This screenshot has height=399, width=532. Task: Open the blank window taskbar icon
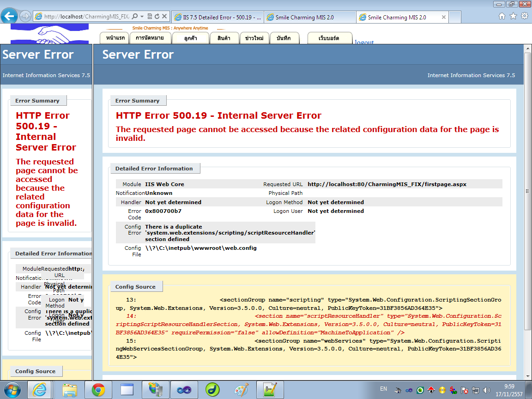click(x=127, y=390)
